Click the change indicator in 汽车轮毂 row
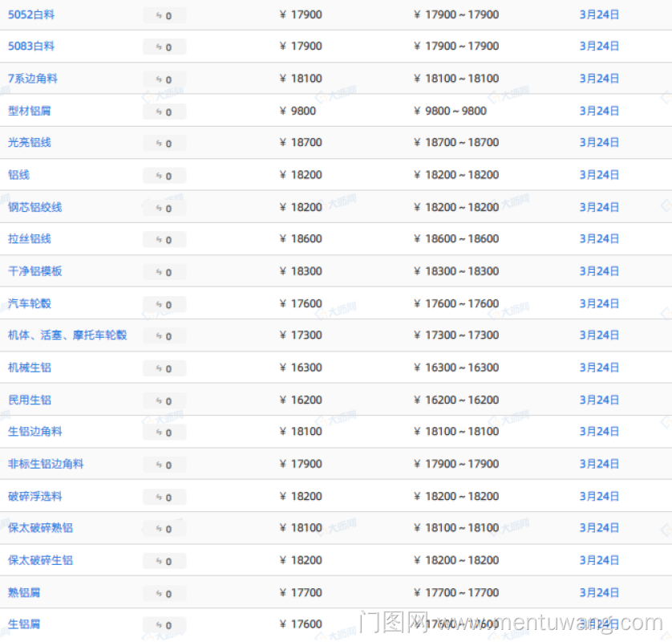672x642 pixels. pos(164,304)
